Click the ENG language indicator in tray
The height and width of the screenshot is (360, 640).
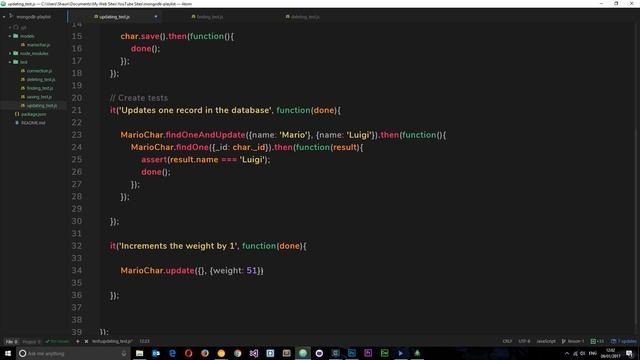coord(593,353)
